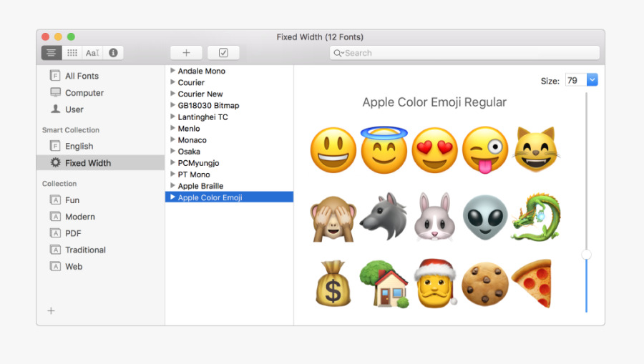The width and height of the screenshot is (644, 364).
Task: Add new collection with plus button
Action: (51, 310)
